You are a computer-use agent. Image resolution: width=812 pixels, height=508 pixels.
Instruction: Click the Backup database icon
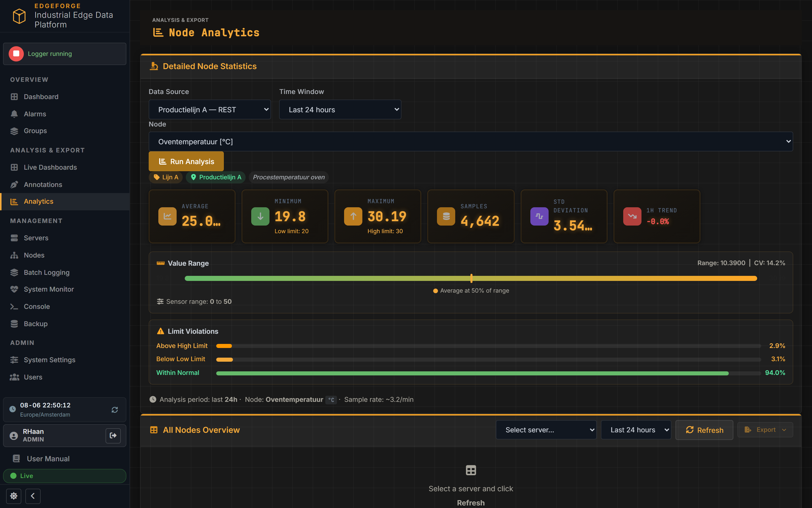[14, 324]
